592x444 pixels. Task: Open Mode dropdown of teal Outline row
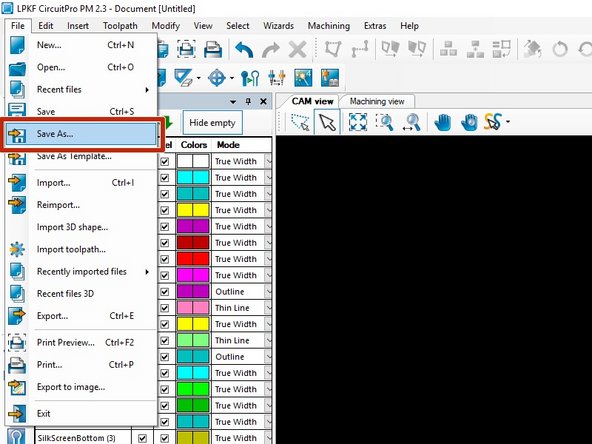[x=268, y=357]
